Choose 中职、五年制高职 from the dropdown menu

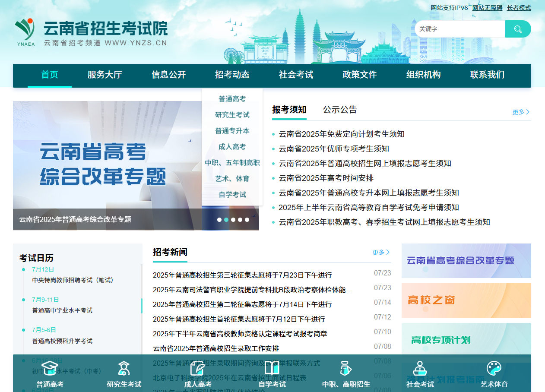click(x=232, y=163)
